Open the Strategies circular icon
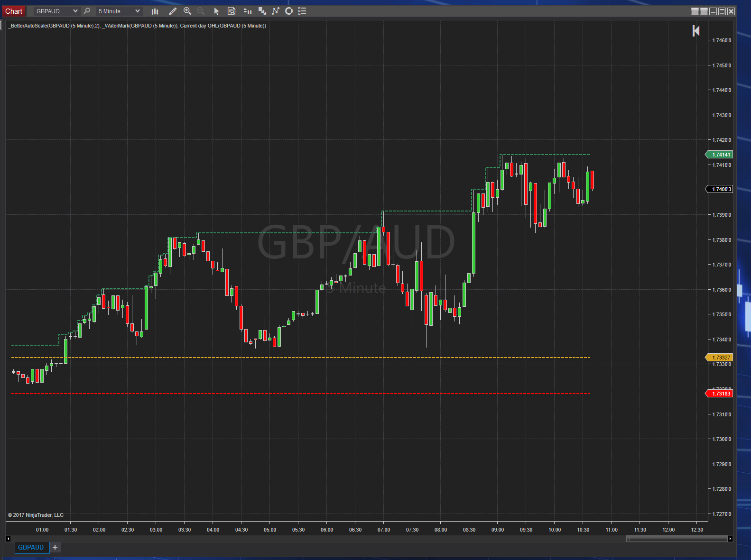 click(289, 11)
